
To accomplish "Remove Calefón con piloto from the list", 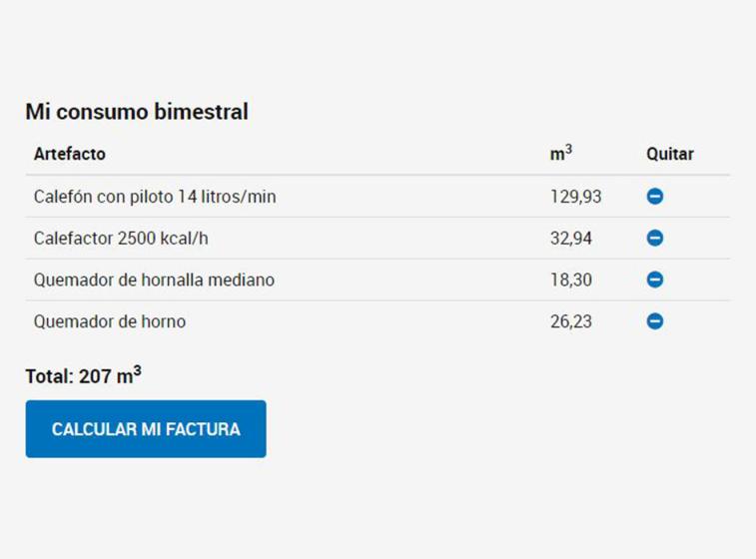I will (x=655, y=197).
